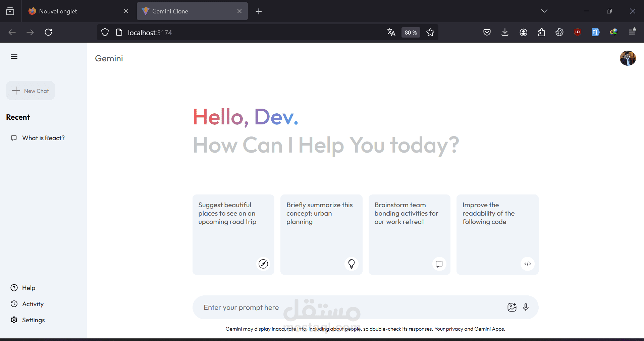
Task: Click the disclaimer text about inaccurate info
Action: point(365,329)
